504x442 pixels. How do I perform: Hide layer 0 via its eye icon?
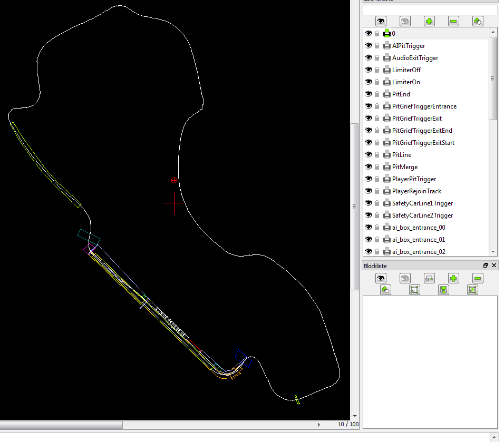(369, 33)
